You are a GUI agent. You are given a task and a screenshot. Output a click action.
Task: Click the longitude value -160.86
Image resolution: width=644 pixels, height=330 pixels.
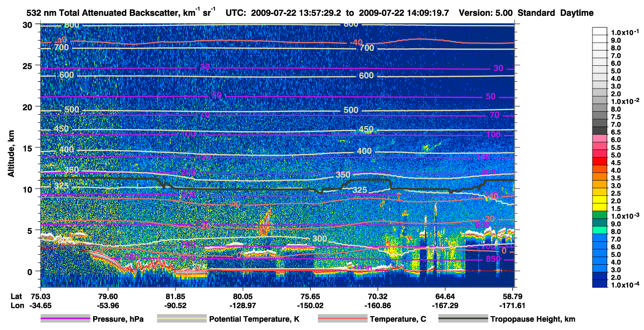(377, 306)
